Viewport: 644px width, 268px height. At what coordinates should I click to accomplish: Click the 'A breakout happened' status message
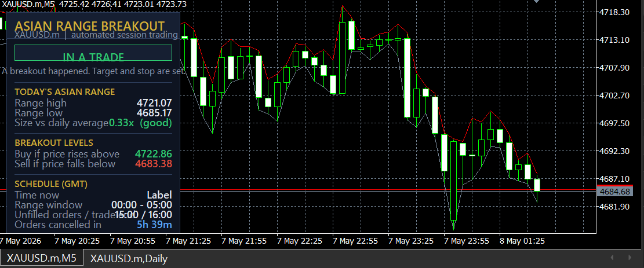[x=93, y=71]
